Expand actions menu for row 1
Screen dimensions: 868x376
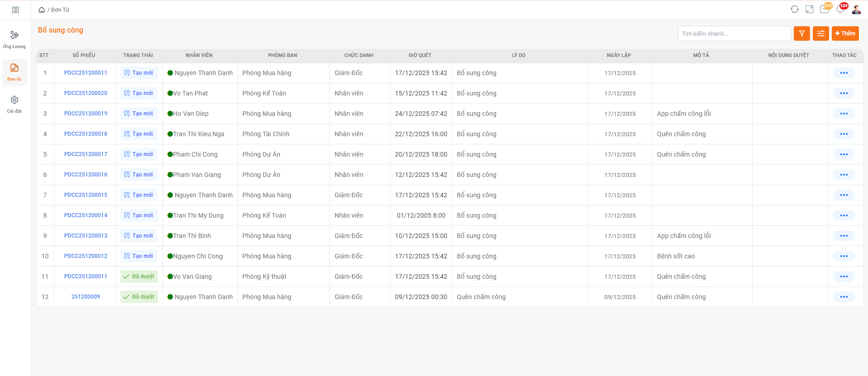pos(844,73)
